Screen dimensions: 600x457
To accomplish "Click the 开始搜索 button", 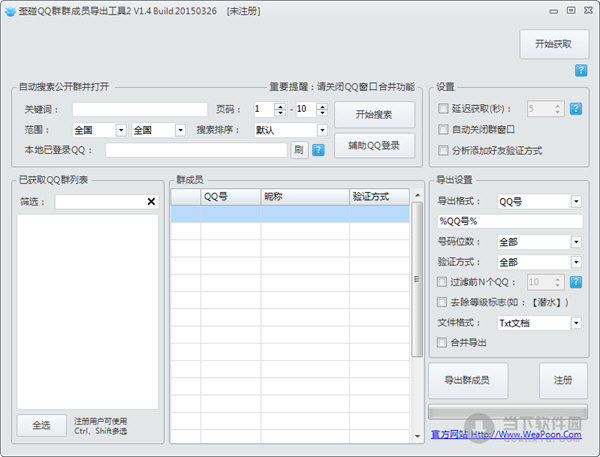I will coord(374,114).
